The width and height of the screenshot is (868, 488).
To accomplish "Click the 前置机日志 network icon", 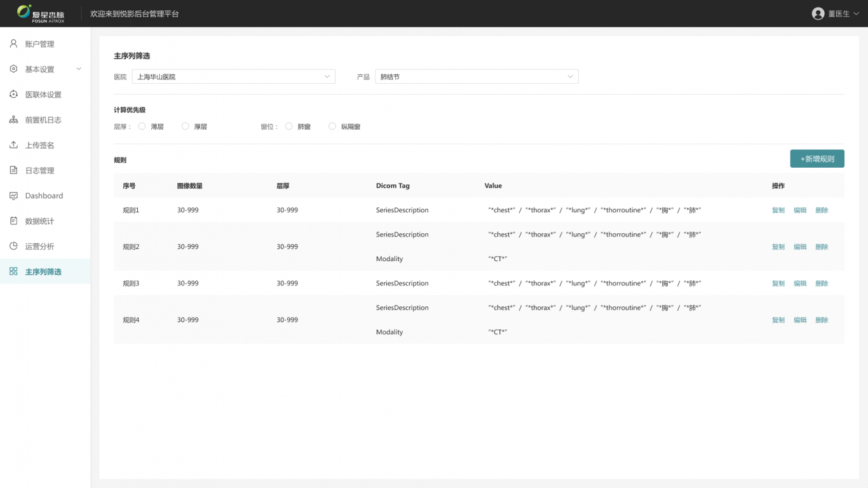I will [x=13, y=120].
